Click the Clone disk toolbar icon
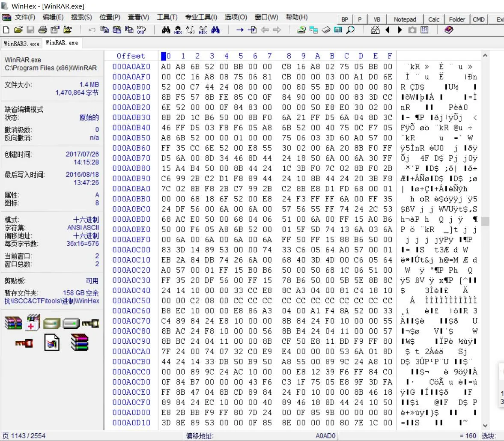 pyautogui.click(x=313, y=30)
